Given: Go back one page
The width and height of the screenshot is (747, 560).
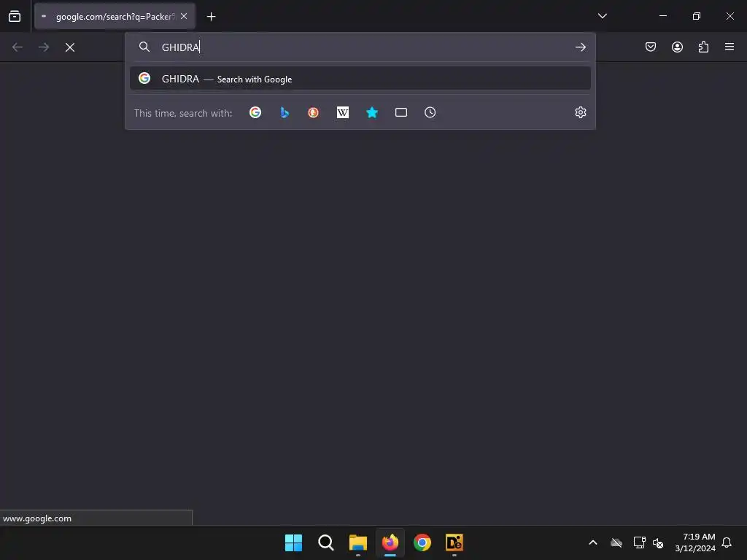Looking at the screenshot, I should pyautogui.click(x=18, y=47).
